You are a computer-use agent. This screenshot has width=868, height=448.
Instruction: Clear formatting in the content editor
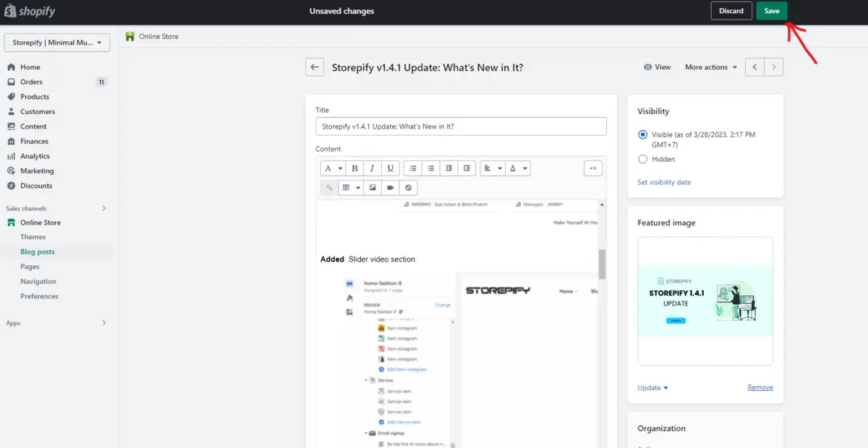point(408,187)
